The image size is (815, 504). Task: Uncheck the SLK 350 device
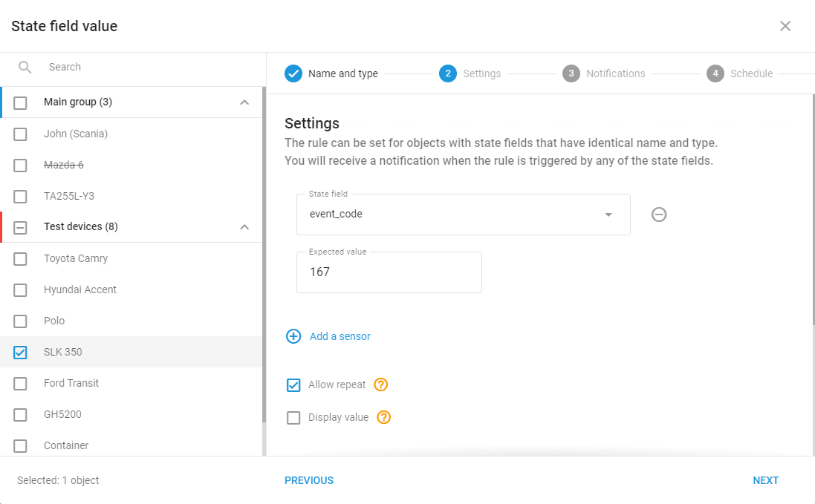20,352
